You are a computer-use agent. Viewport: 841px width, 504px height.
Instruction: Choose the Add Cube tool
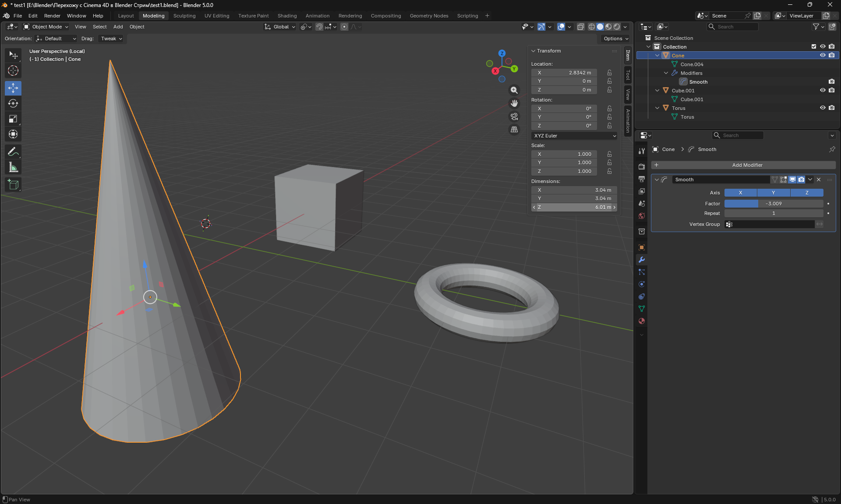[x=13, y=185]
